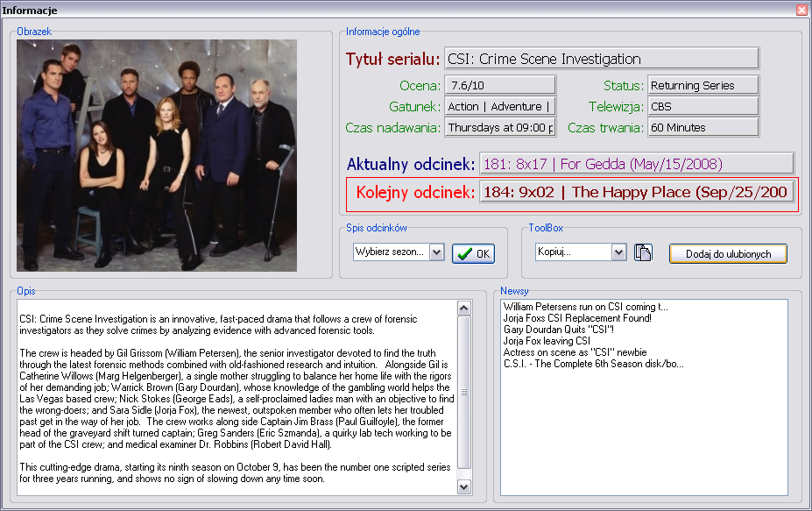Screen dimensions: 812x511
Task: Select news 'Jorja Fox leaving CSI'
Action: point(547,341)
